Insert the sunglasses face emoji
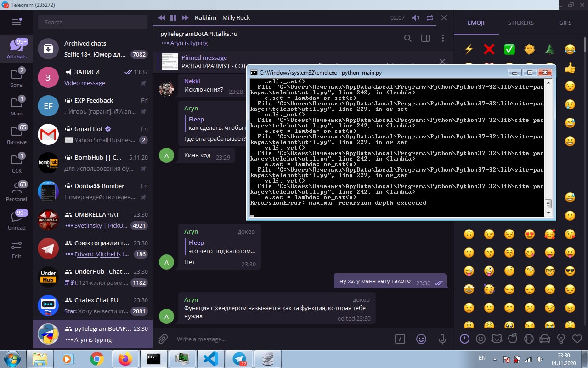 click(570, 270)
